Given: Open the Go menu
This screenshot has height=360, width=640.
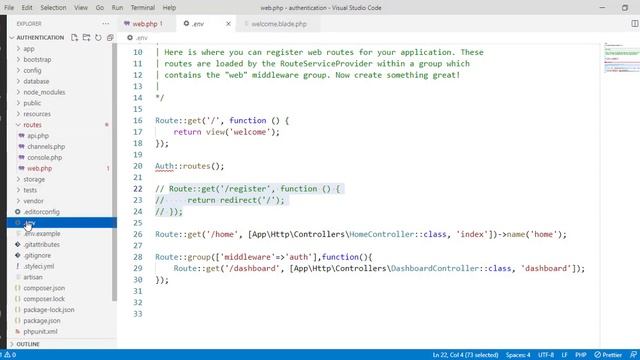Looking at the screenshot, I should point(100,8).
